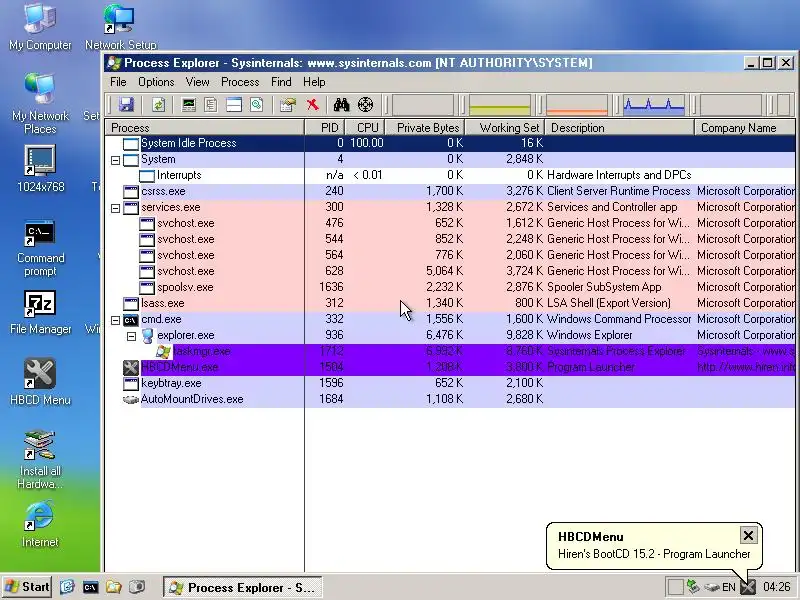Collapse the System process tree node
Viewport: 800px width, 600px height.
coord(115,160)
